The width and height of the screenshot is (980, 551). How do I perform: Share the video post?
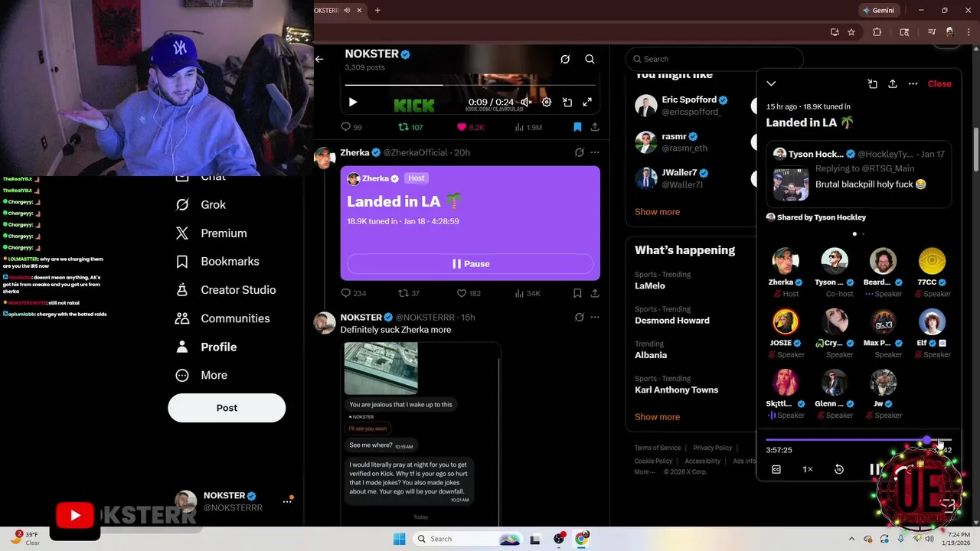pyautogui.click(x=595, y=127)
